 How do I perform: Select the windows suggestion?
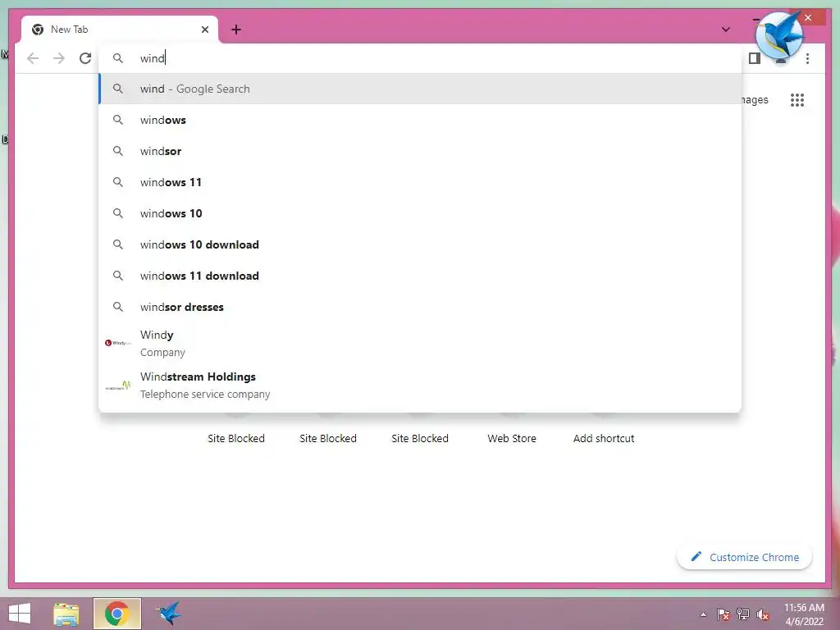420,120
